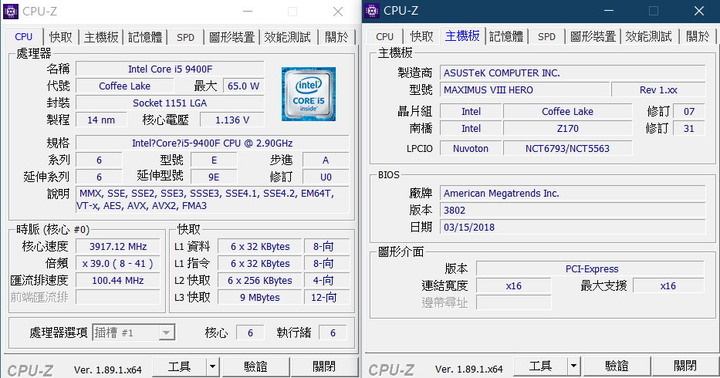Click the multiplier value x 39.0 ( 8 - 41 )
720x378 pixels.
(118, 264)
